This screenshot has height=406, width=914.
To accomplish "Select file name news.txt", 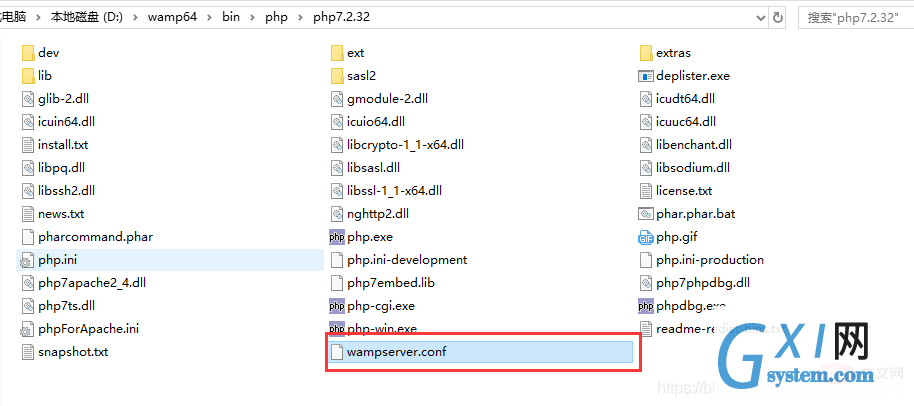I will (61, 214).
